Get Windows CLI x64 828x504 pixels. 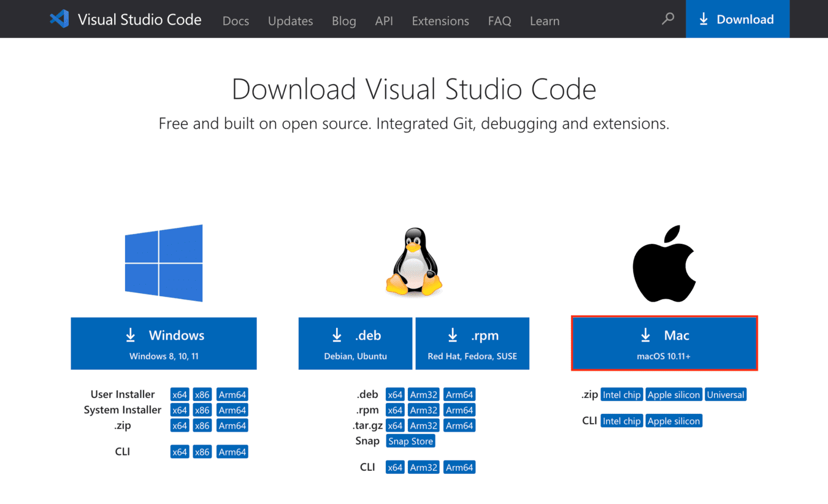point(180,452)
